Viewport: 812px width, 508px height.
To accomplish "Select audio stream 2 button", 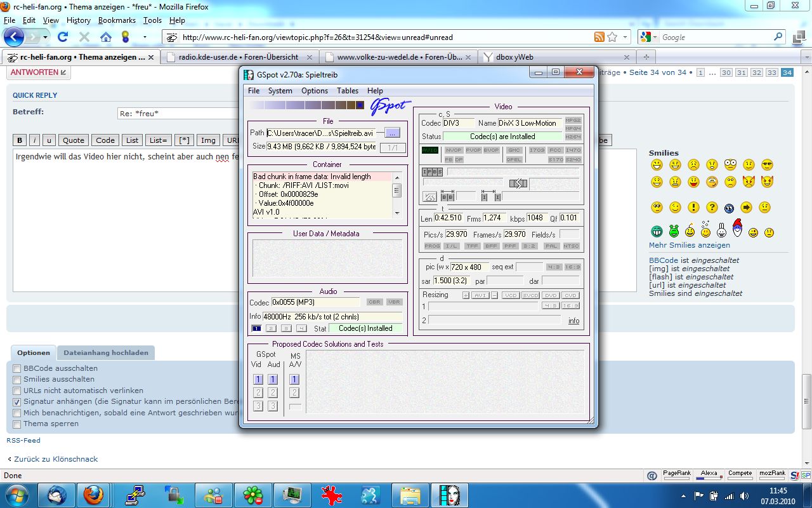I will tap(271, 328).
